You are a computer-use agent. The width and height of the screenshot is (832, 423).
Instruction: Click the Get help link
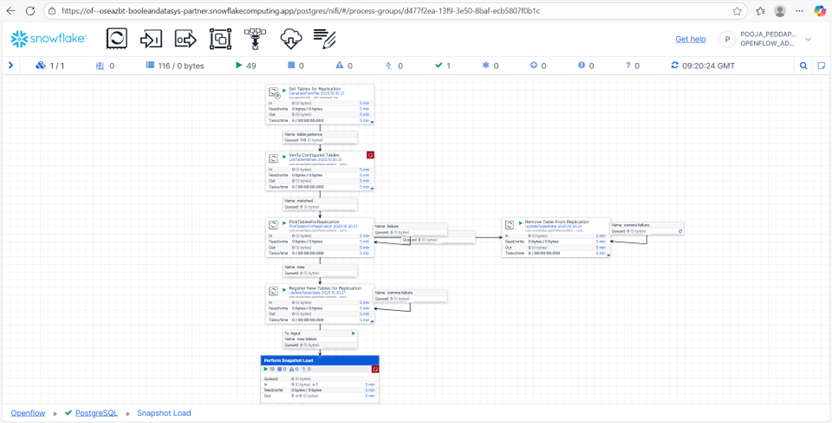point(690,39)
